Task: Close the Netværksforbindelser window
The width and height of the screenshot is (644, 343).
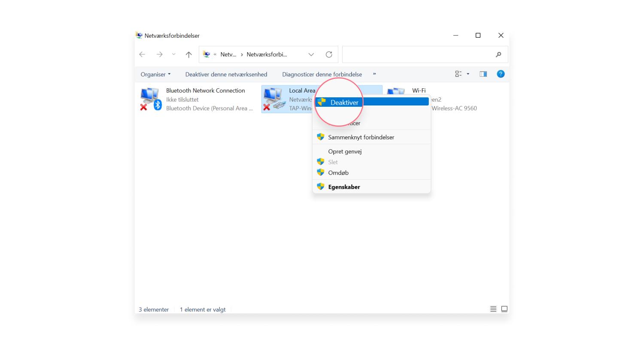Action: [x=501, y=35]
